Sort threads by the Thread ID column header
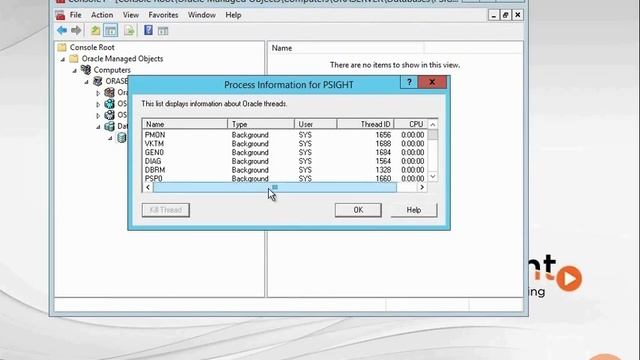 tap(365, 124)
